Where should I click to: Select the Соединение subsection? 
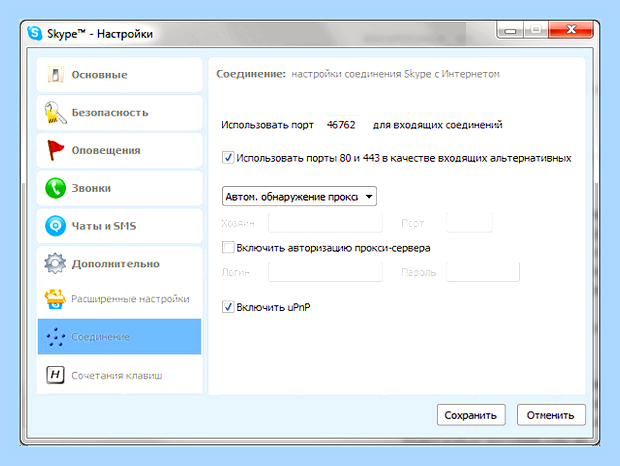119,337
